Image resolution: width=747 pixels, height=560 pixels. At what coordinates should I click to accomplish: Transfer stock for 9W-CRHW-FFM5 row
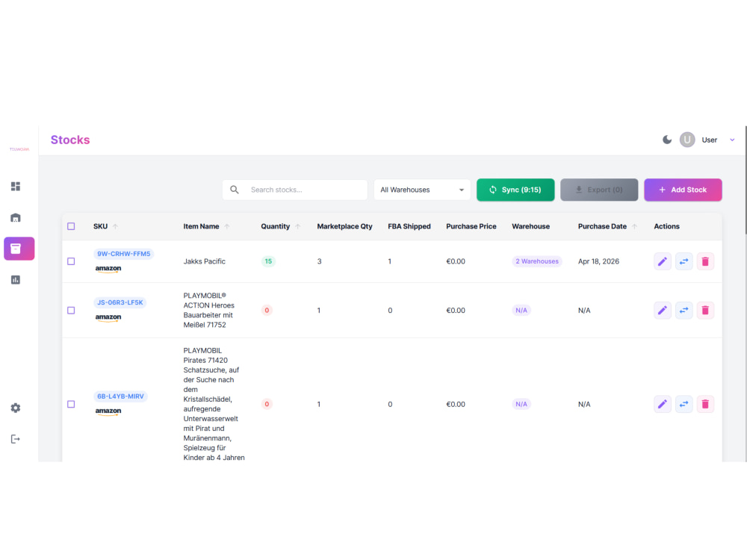(684, 261)
